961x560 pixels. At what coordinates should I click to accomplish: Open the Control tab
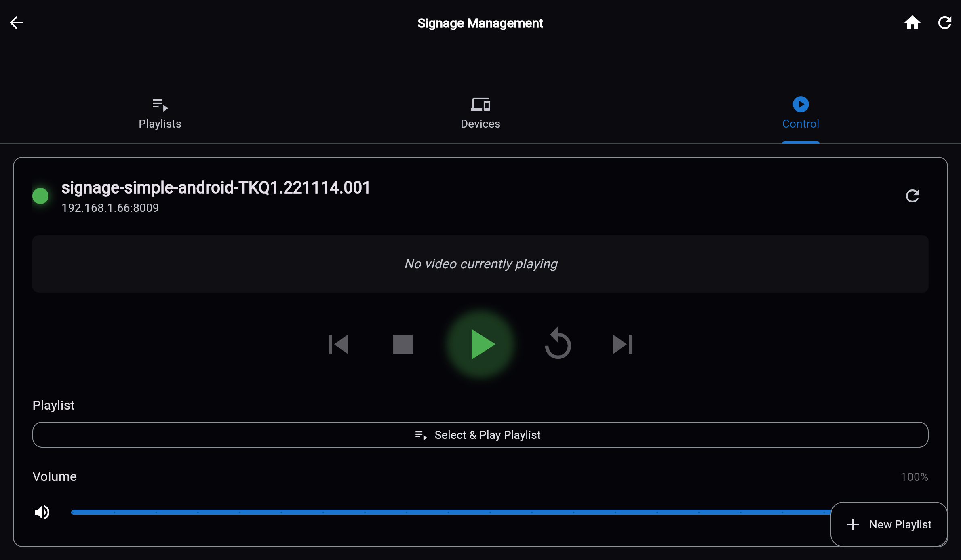tap(800, 114)
